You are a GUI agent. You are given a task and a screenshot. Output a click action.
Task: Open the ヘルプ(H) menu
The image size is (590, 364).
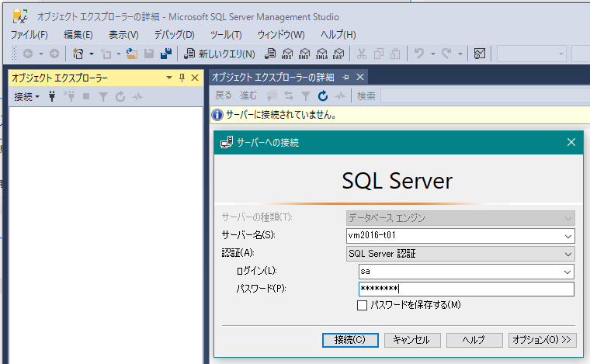pos(338,35)
